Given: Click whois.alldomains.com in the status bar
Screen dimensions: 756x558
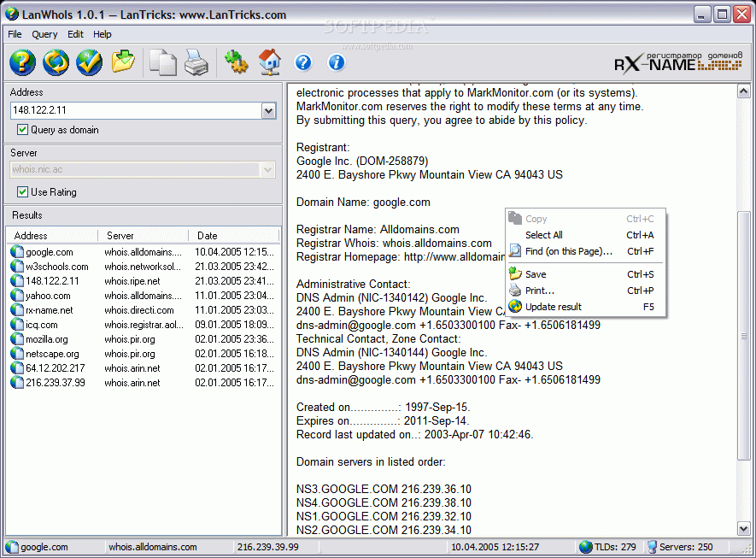Looking at the screenshot, I should pos(152,548).
